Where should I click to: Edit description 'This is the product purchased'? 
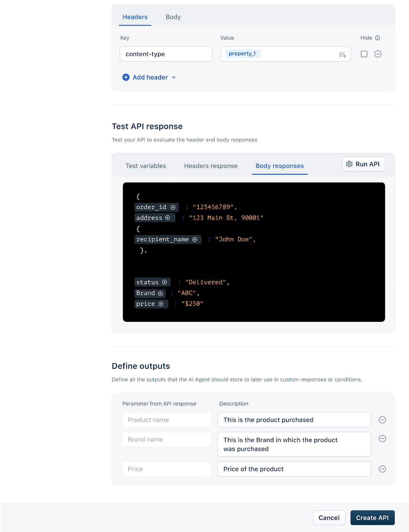(294, 420)
